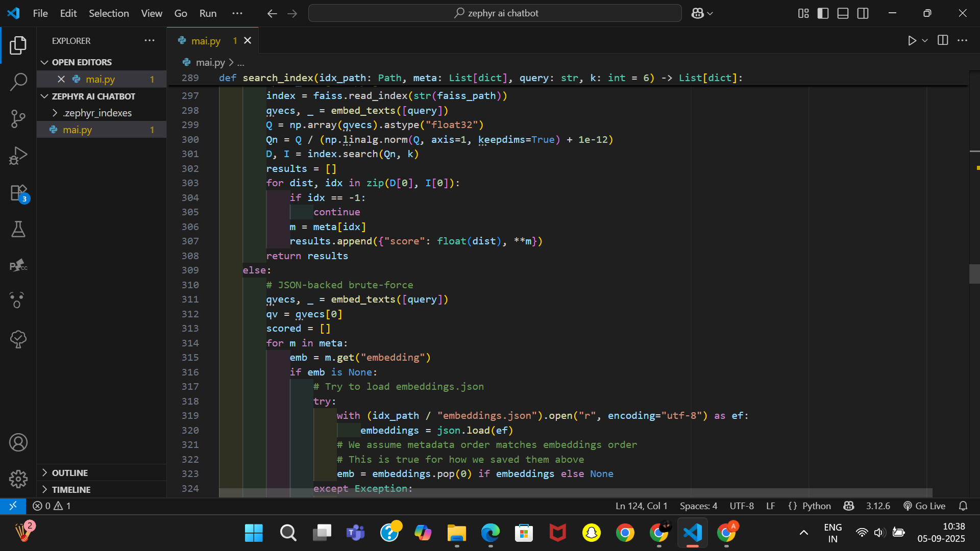Screen dimensions: 980x551
Task: Close the mai.py editor tab
Action: [248, 41]
